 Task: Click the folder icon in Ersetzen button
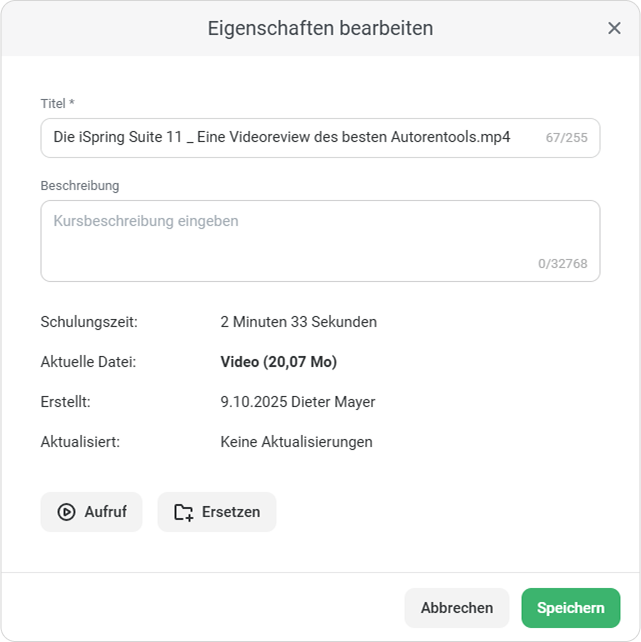point(183,512)
